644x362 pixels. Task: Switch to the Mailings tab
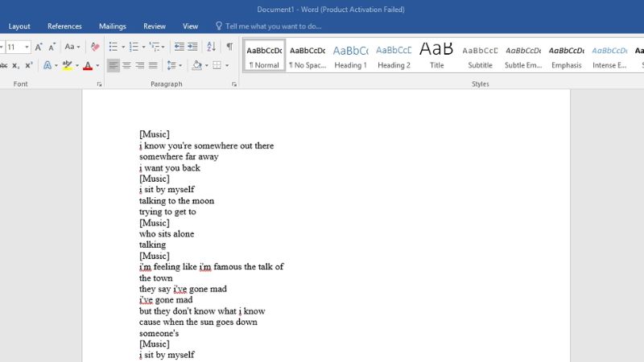coord(113,27)
